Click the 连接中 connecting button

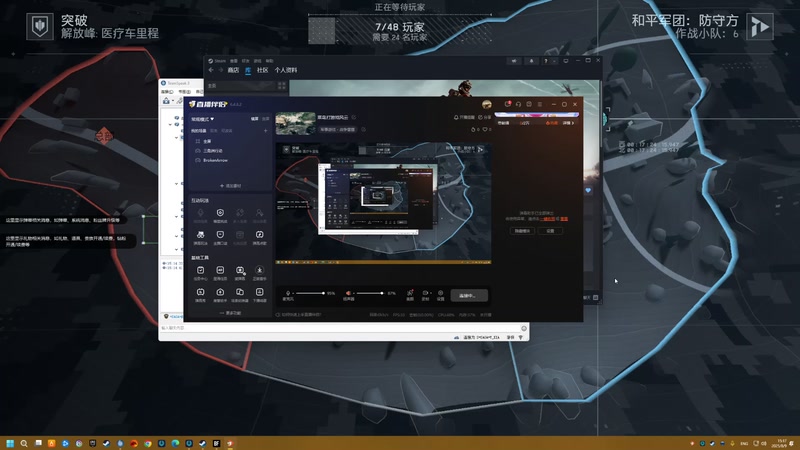[469, 295]
